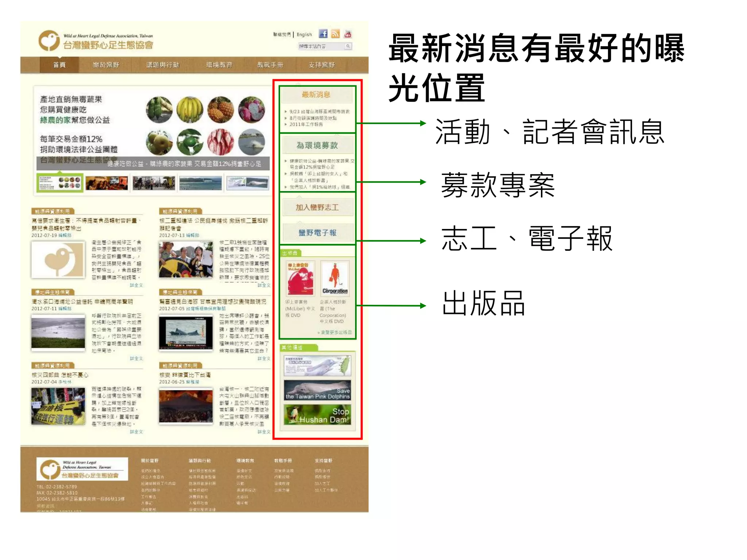Click the nuclear protest press photo thumbnail
Image resolution: width=747 pixels, height=560 pixels.
point(186,260)
